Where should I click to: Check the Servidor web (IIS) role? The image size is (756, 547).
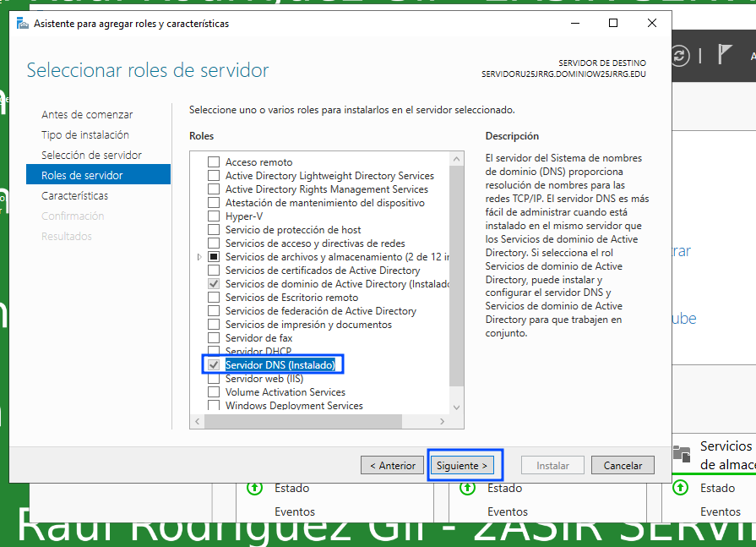pos(214,379)
